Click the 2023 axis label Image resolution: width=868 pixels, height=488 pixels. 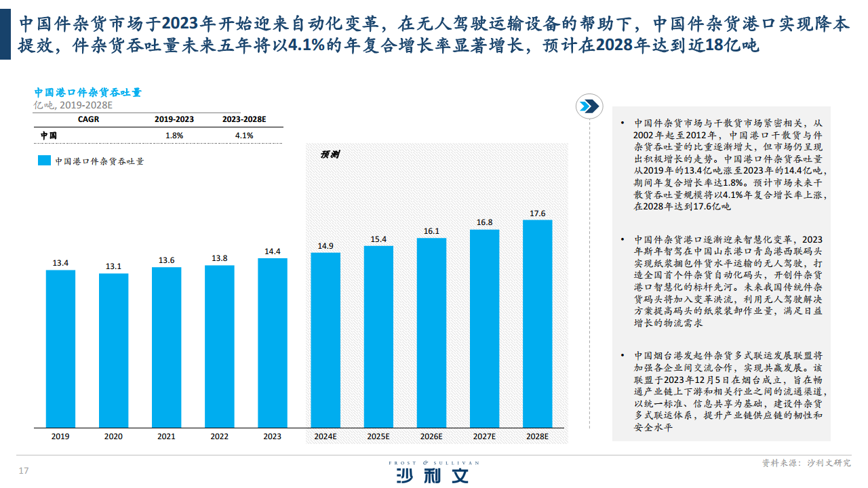(x=272, y=436)
